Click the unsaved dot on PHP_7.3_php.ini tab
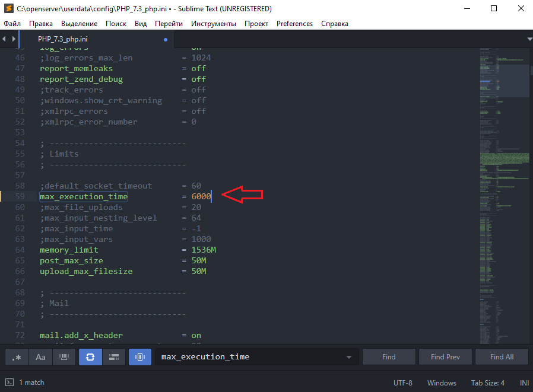The height and width of the screenshot is (392, 533). click(x=166, y=40)
